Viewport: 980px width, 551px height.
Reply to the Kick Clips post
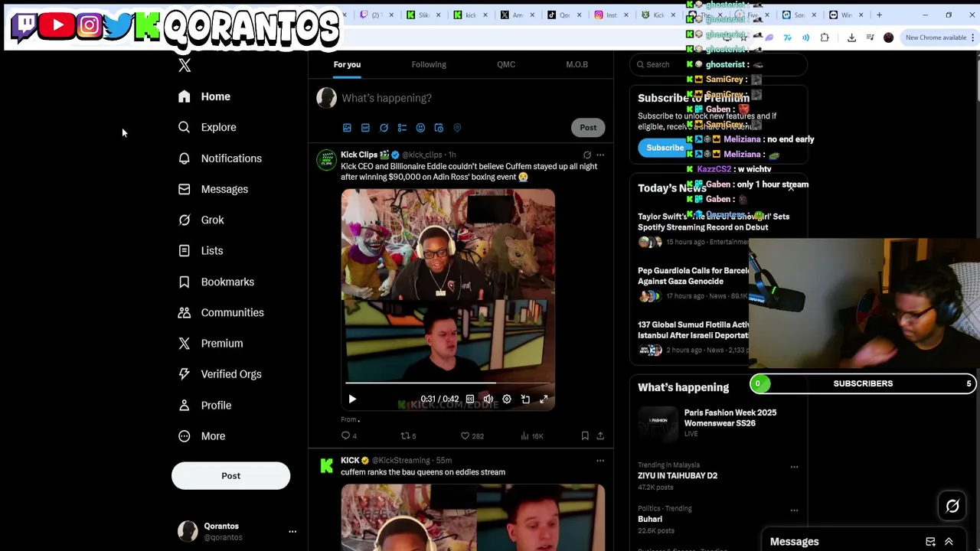coord(349,436)
